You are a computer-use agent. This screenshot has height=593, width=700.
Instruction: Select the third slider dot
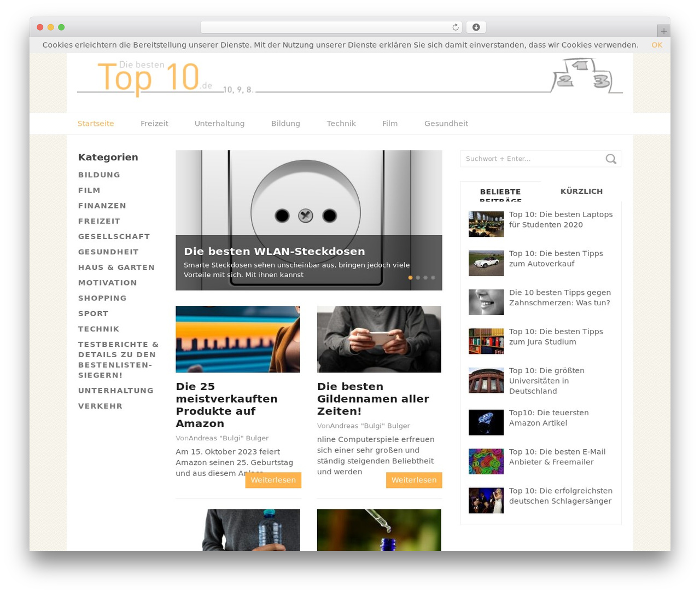click(425, 278)
